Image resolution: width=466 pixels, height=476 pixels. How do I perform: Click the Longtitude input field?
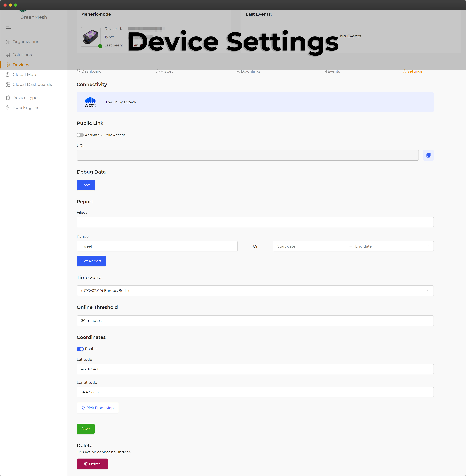255,392
